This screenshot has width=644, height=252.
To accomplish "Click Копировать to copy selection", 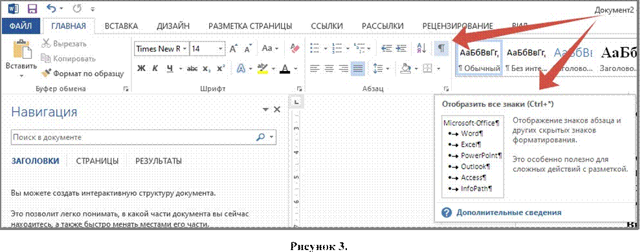I will [x=68, y=59].
